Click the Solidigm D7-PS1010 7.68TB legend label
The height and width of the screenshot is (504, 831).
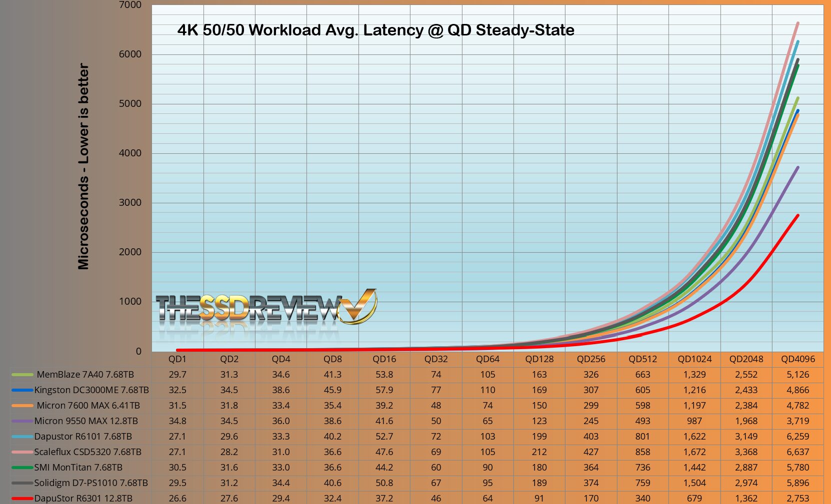(x=91, y=483)
